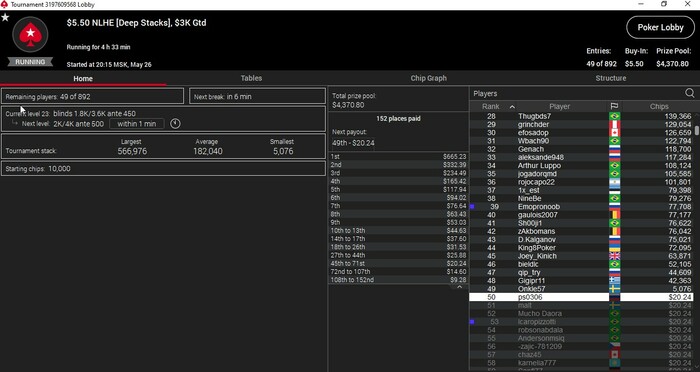Image resolution: width=700 pixels, height=372 pixels.
Task: Select player 1x_est row
Action: tap(581, 190)
